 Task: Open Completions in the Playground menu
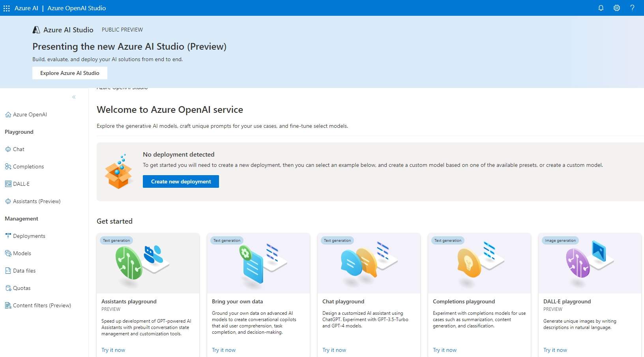(28, 166)
